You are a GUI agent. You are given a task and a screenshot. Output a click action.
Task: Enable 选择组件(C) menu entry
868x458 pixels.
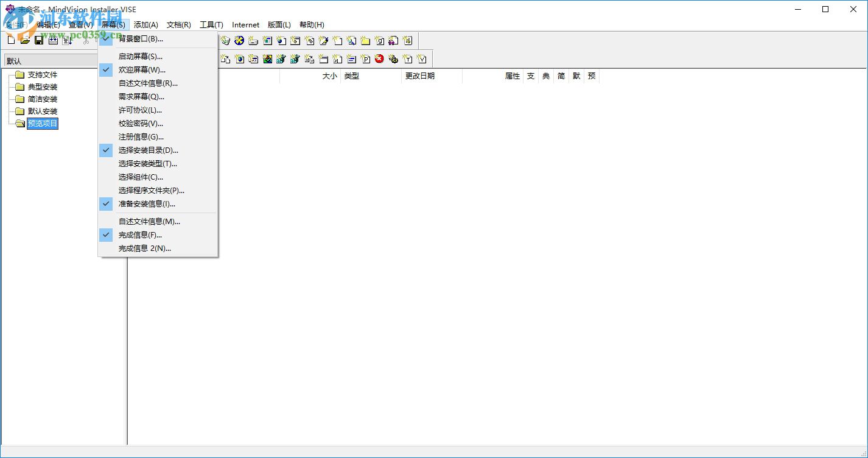(158, 177)
